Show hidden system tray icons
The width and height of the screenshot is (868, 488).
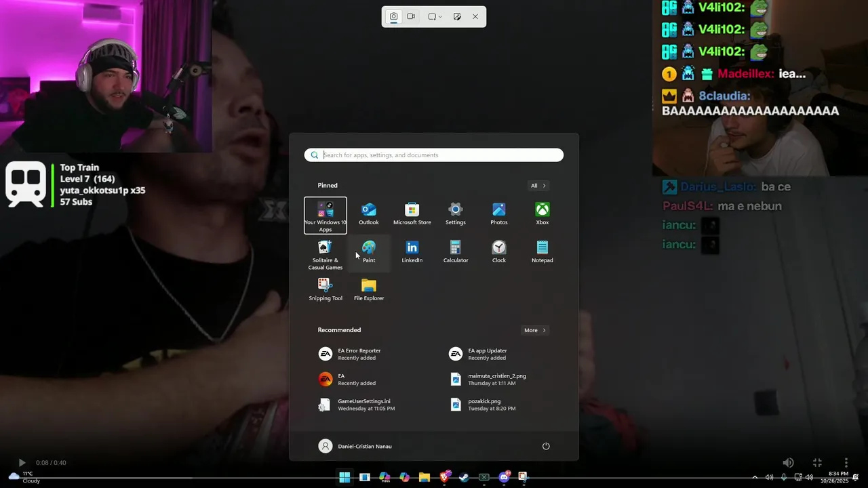point(755,477)
